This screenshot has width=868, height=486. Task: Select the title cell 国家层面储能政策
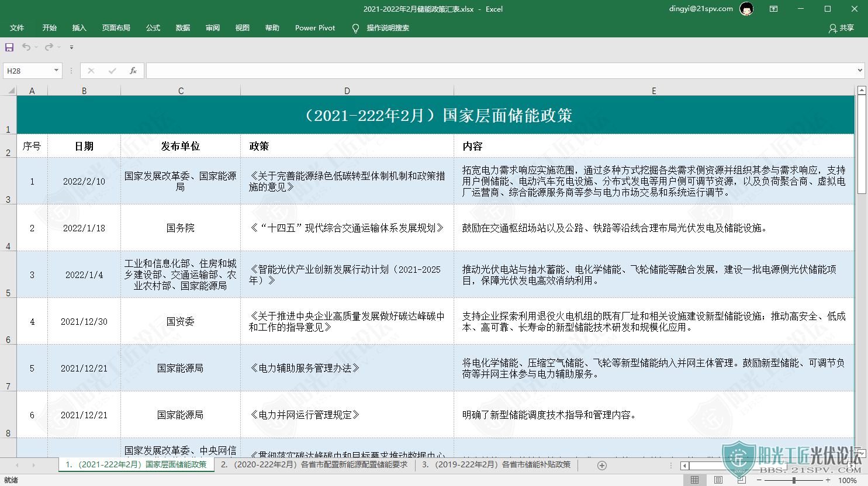click(x=435, y=115)
